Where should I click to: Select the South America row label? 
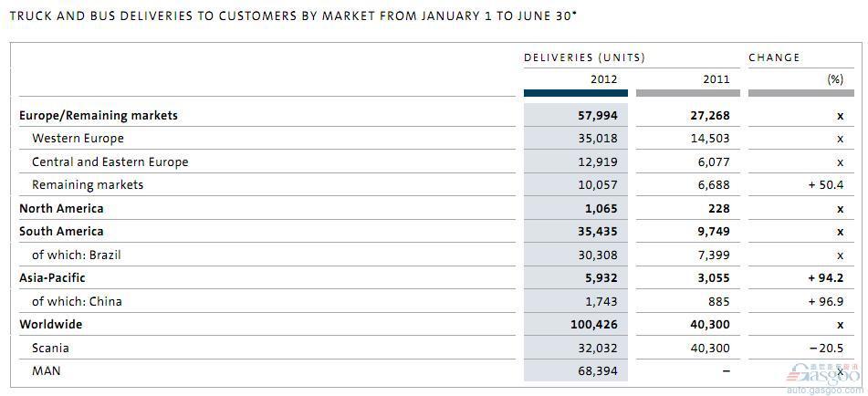(61, 231)
